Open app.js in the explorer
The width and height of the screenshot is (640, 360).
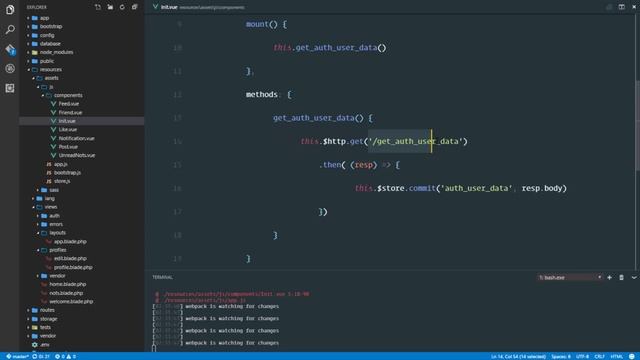tap(60, 164)
